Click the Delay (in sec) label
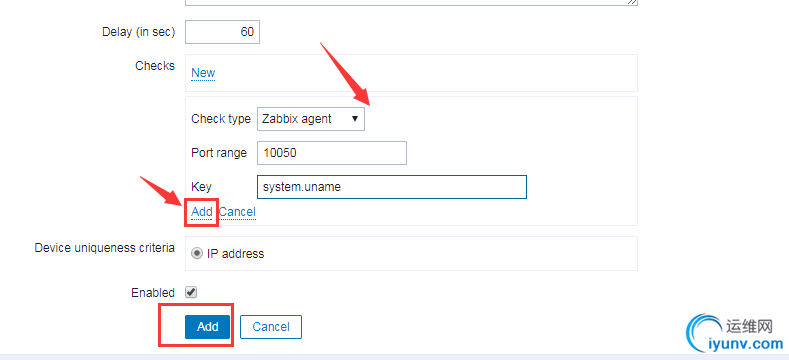The width and height of the screenshot is (789, 360). pyautogui.click(x=138, y=32)
